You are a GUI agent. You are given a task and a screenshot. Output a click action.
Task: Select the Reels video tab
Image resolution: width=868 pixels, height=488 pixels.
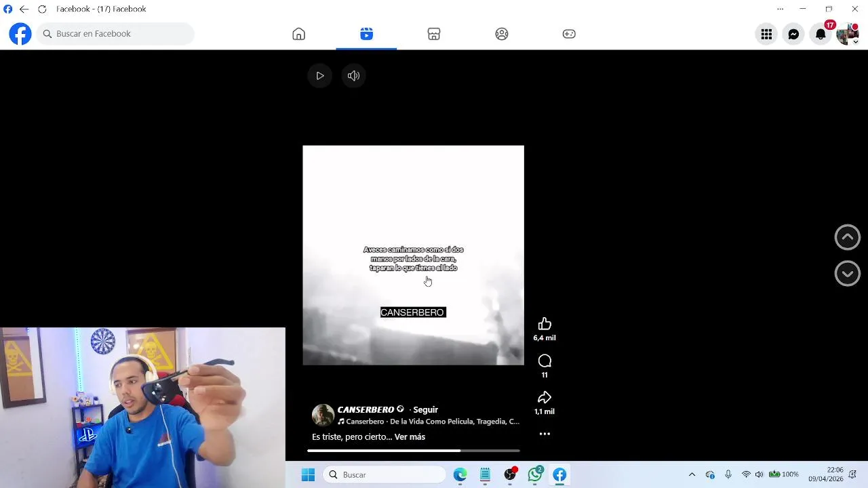click(366, 34)
